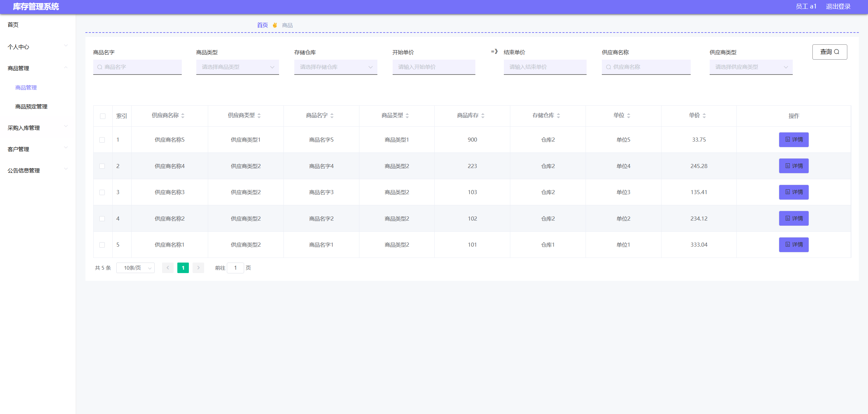868x414 pixels.
Task: Click the 查询 search button
Action: point(829,52)
